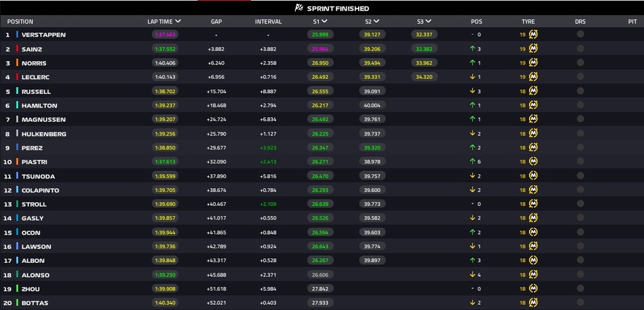Click the checkered flag icon beside Sprint Finished
The width and height of the screenshot is (644, 310).
281,9
